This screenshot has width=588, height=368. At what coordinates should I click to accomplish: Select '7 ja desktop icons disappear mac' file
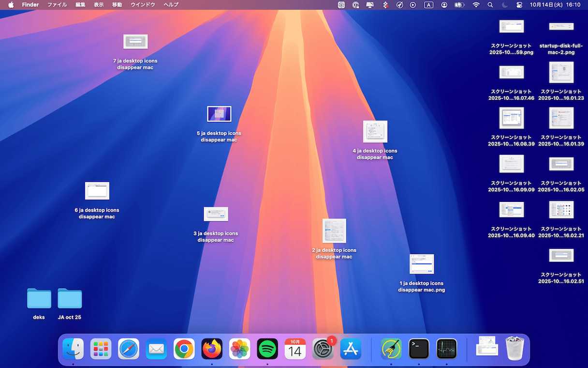click(135, 42)
